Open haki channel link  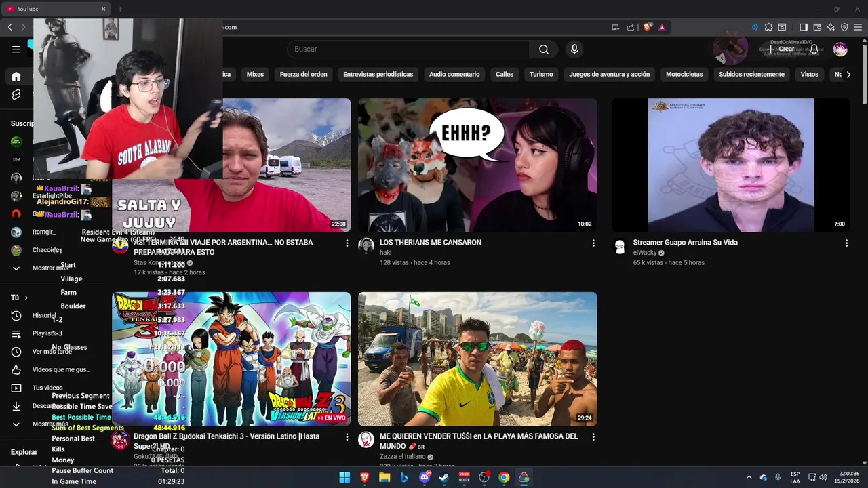tap(385, 253)
